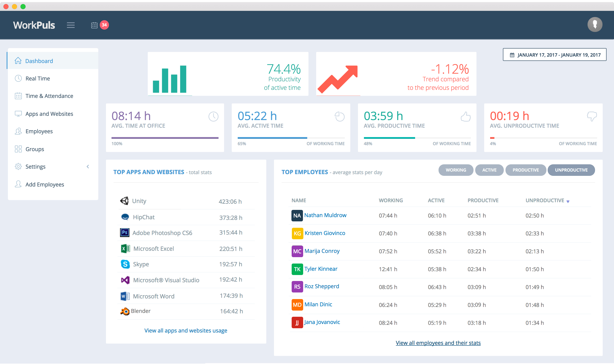614x364 pixels.
Task: Open Apps and Websites section
Action: 49,114
